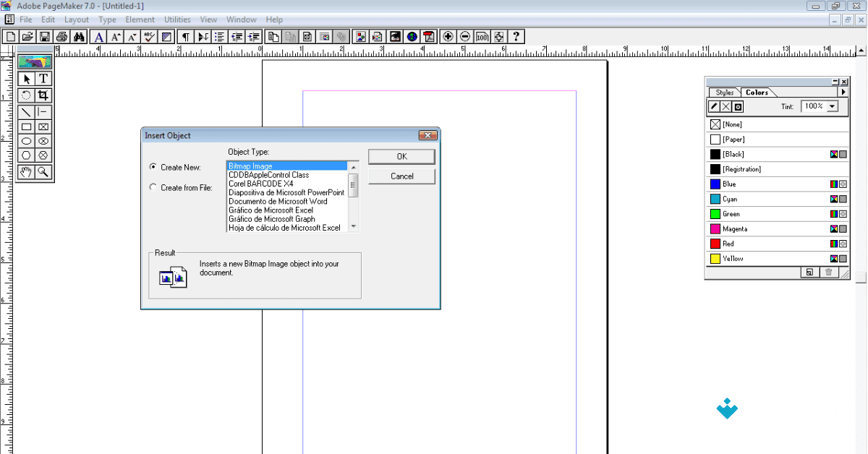Select the Rotate tool
Viewport: 868px width, 454px height.
[26, 95]
